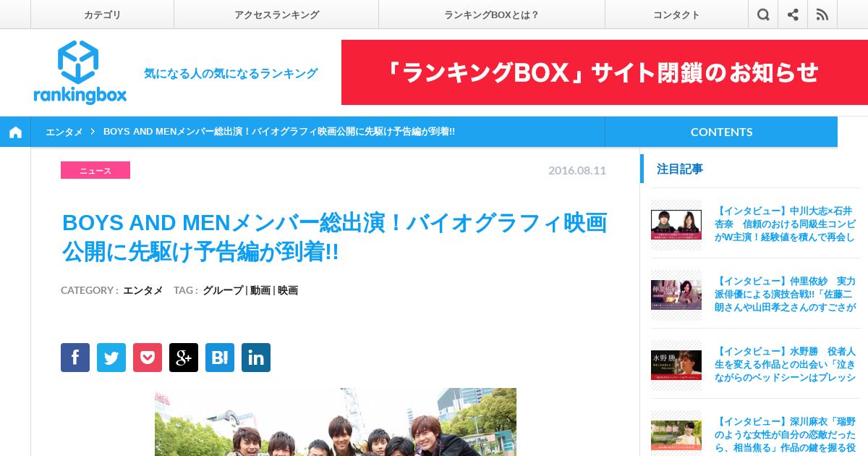Click the 深川麻衣 interview thumbnail
The height and width of the screenshot is (456, 868).
pyautogui.click(x=676, y=435)
